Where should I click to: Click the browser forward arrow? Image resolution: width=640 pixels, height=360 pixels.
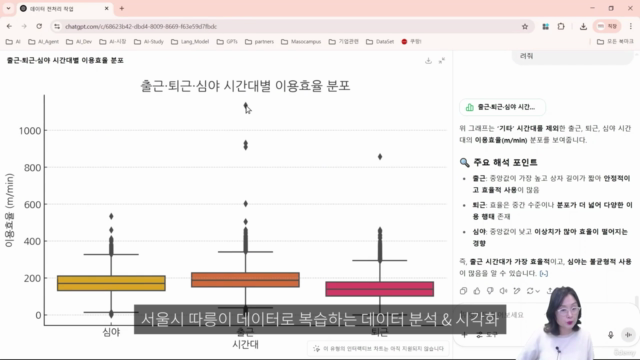tap(24, 26)
